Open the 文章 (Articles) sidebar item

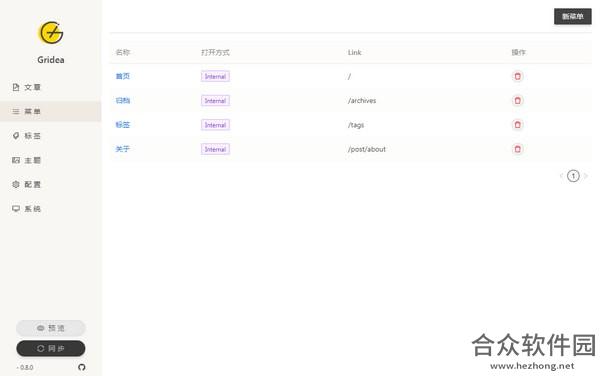pyautogui.click(x=51, y=87)
